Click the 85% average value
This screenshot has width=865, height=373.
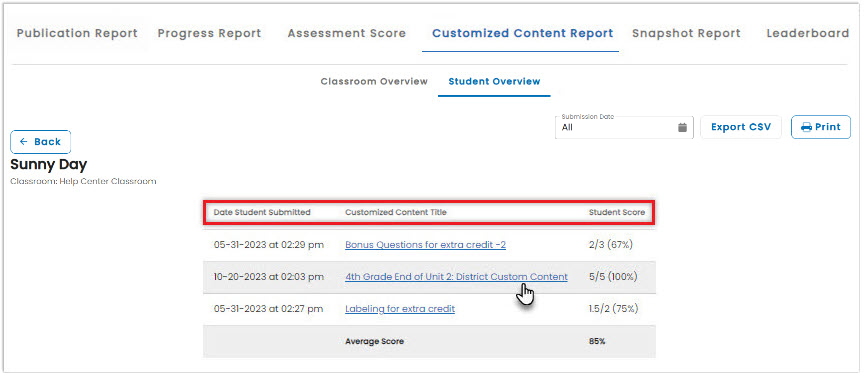[x=597, y=341]
